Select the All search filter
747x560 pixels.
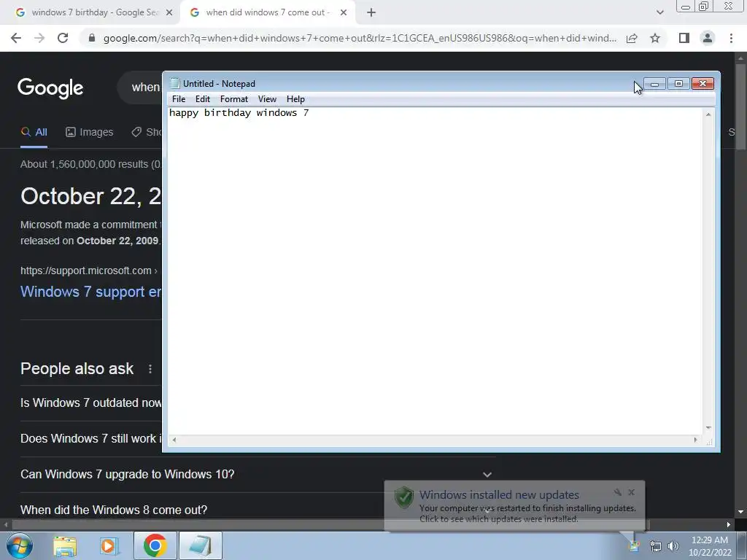pos(34,133)
